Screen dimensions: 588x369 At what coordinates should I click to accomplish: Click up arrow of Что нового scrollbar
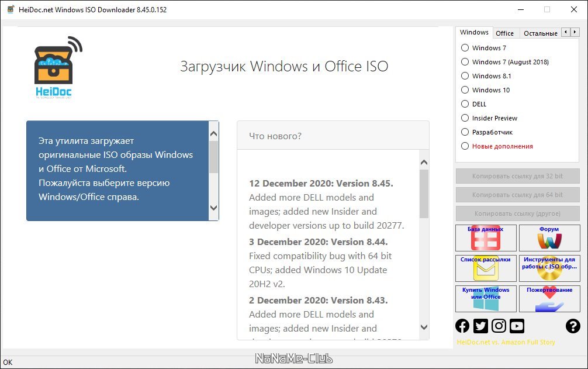click(424, 163)
